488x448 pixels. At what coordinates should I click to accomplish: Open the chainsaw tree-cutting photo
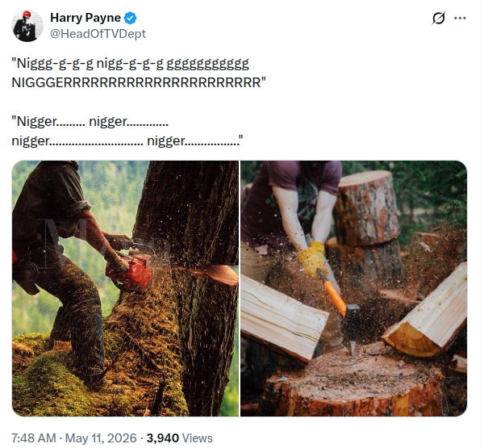pos(125,288)
